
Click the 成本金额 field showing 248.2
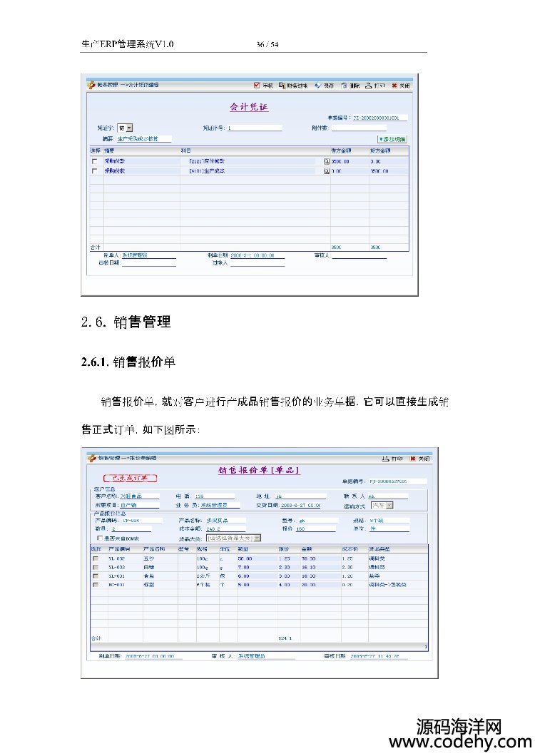225,529
